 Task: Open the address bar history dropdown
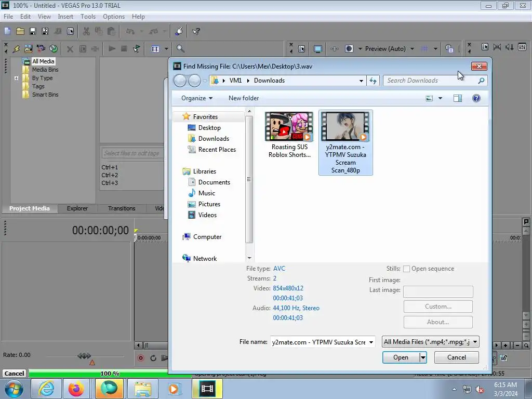tap(362, 81)
